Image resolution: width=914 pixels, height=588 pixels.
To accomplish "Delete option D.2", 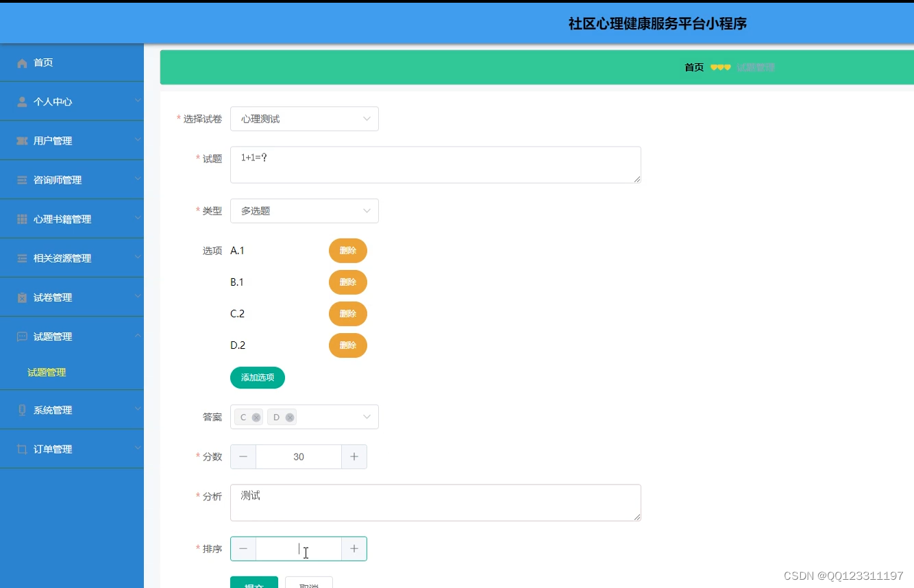I will tap(348, 345).
